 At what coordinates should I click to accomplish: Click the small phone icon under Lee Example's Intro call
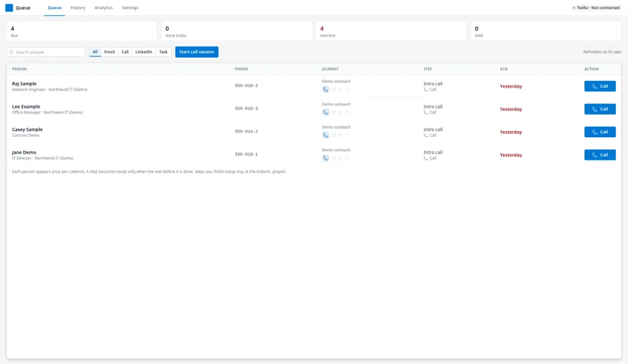click(x=426, y=112)
